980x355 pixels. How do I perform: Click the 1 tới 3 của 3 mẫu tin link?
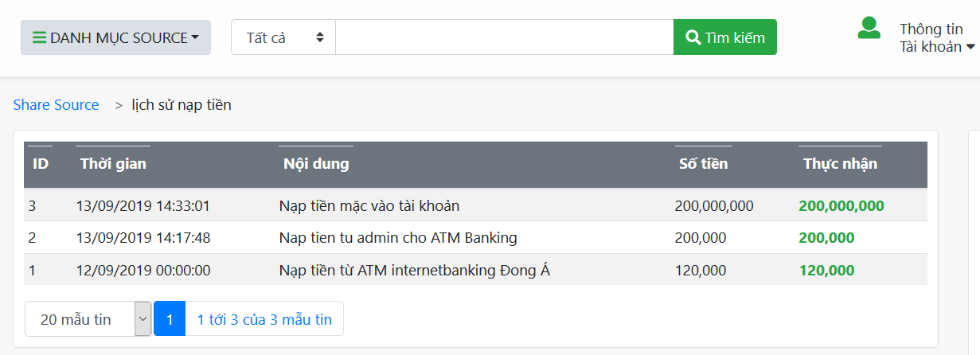(x=264, y=319)
